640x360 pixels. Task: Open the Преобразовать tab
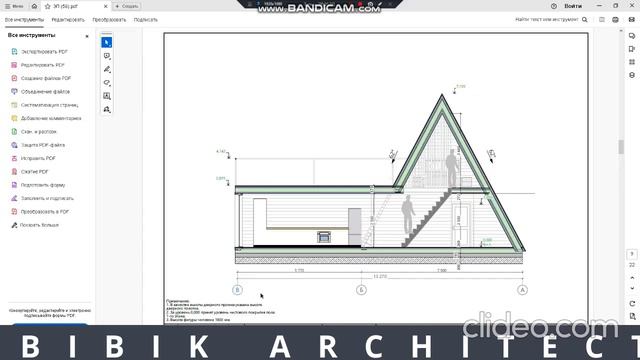pos(109,20)
